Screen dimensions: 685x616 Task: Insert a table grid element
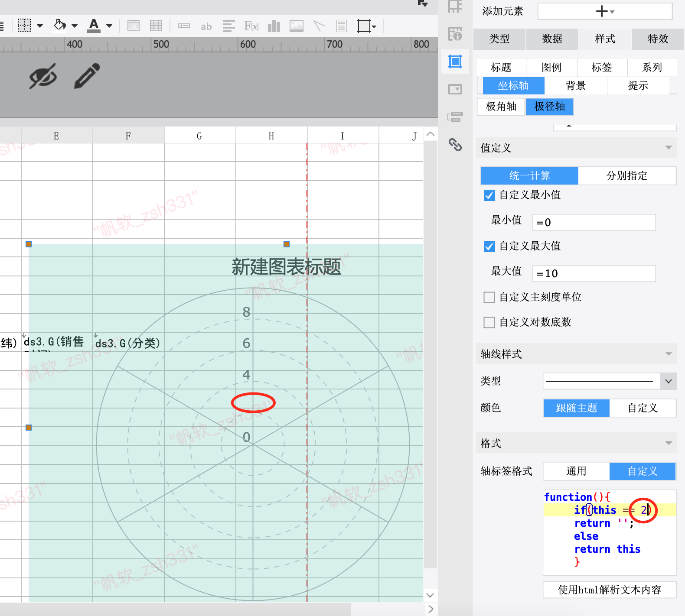coord(156,26)
